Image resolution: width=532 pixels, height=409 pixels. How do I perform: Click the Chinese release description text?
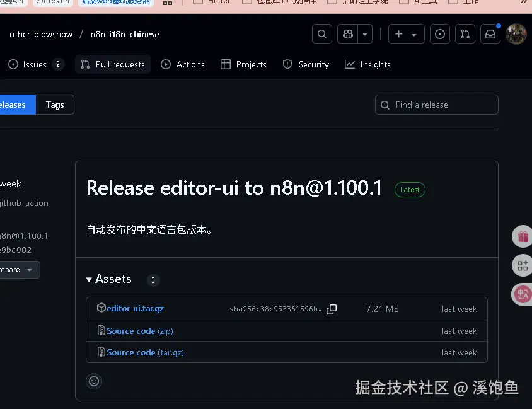click(x=149, y=229)
